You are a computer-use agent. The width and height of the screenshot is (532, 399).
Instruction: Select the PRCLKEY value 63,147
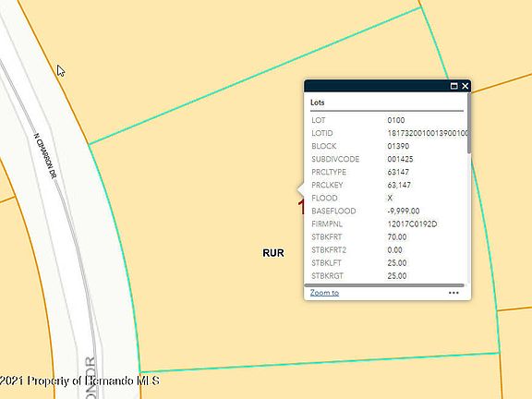coord(399,186)
